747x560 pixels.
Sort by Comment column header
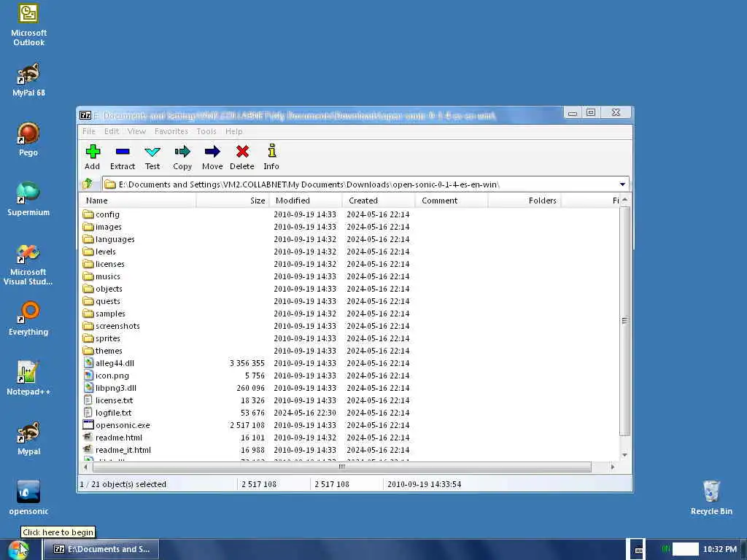452,201
